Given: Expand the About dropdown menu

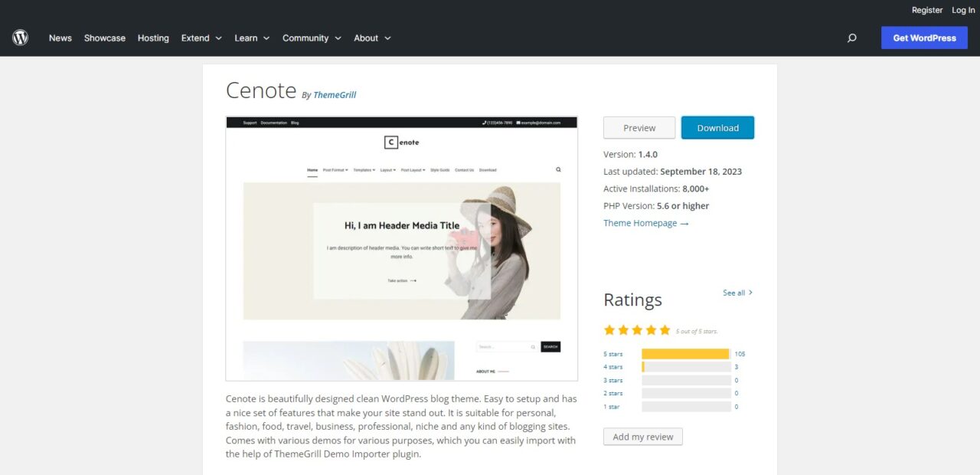Looking at the screenshot, I should click(372, 38).
